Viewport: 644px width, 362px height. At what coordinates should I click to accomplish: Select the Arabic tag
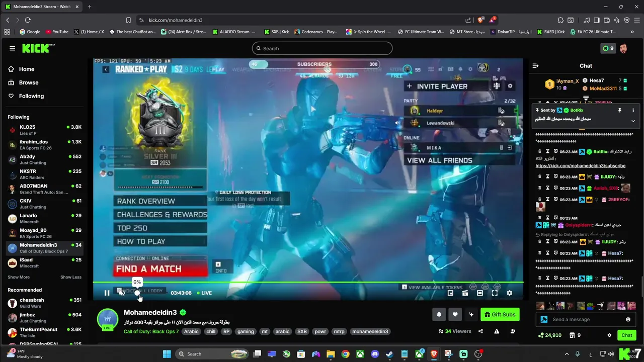point(191,331)
